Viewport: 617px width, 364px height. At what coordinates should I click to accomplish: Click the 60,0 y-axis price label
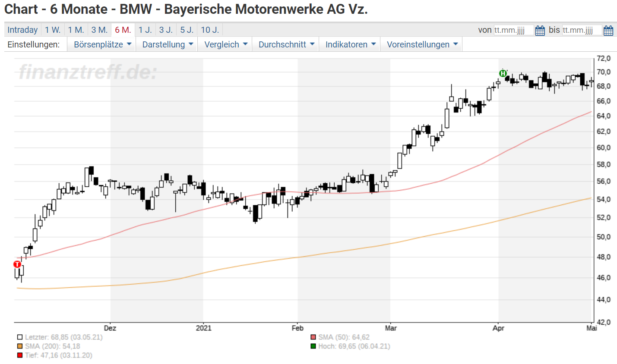(x=604, y=147)
